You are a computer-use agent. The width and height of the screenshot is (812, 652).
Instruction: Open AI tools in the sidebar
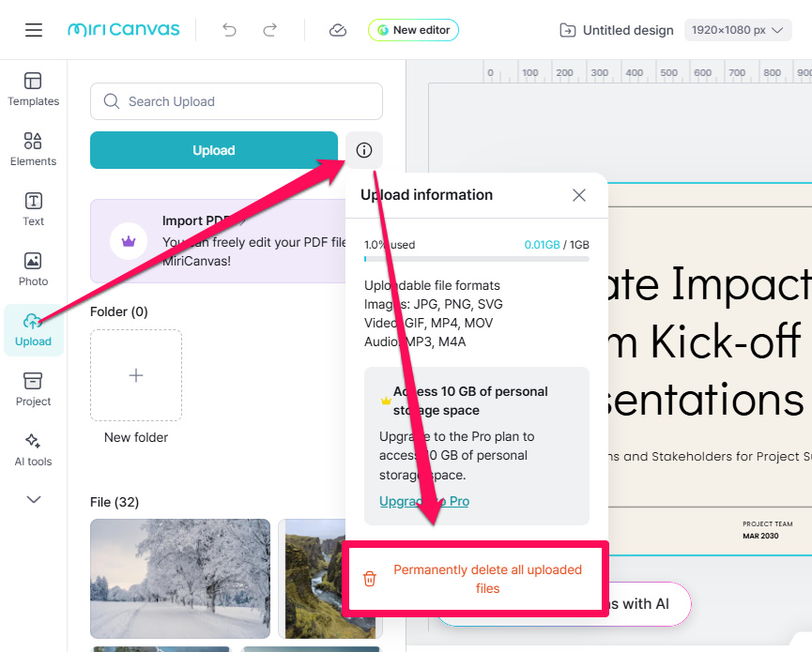(34, 449)
